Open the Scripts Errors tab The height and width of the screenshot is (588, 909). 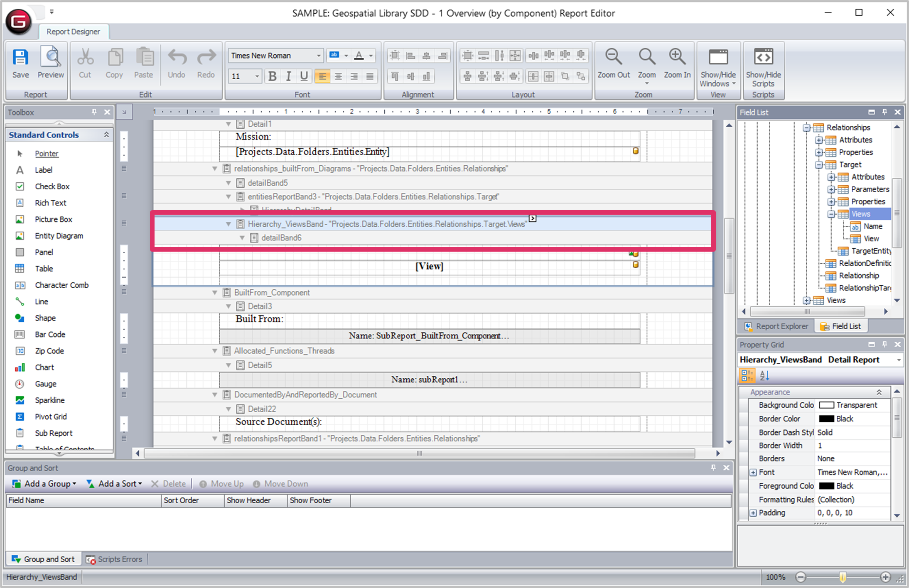[114, 559]
